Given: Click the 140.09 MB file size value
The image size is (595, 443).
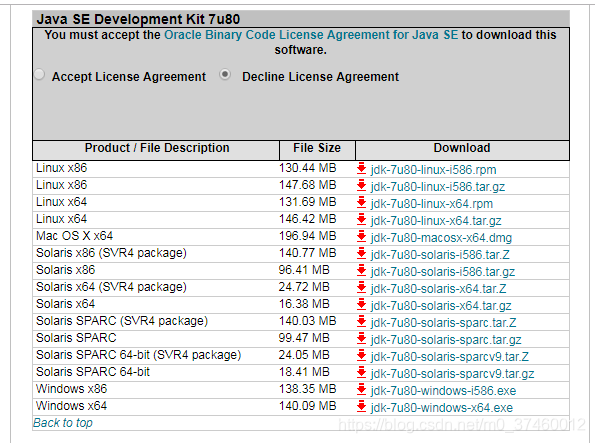Looking at the screenshot, I should pos(307,406).
